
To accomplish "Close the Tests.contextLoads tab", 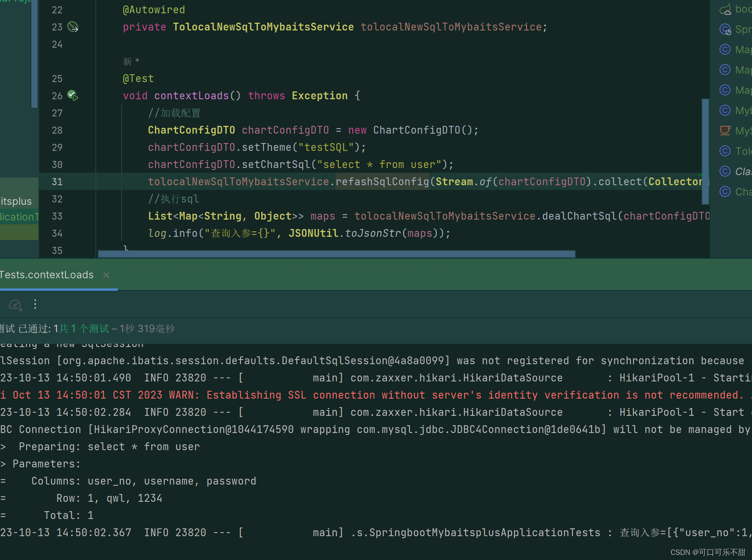I will tap(106, 275).
